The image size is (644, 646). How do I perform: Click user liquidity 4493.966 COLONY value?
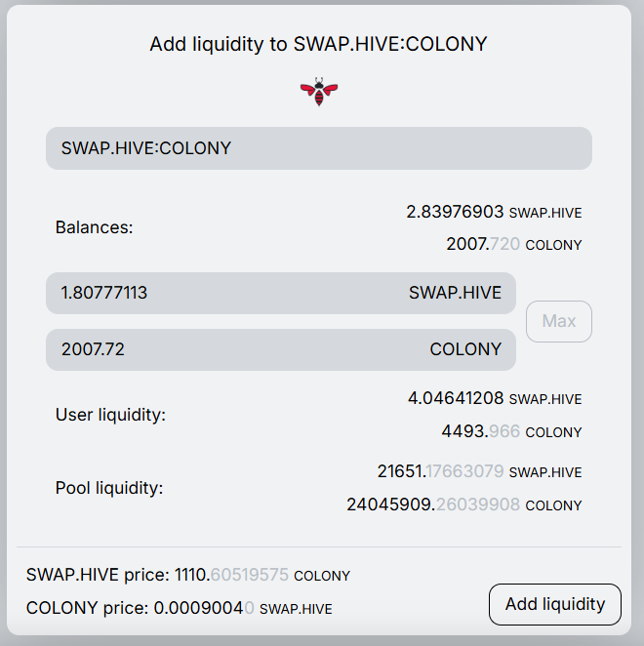511,431
